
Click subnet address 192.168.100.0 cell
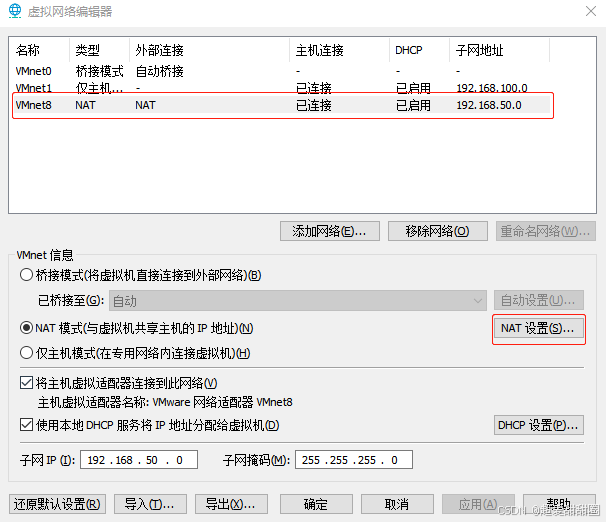pos(492,88)
